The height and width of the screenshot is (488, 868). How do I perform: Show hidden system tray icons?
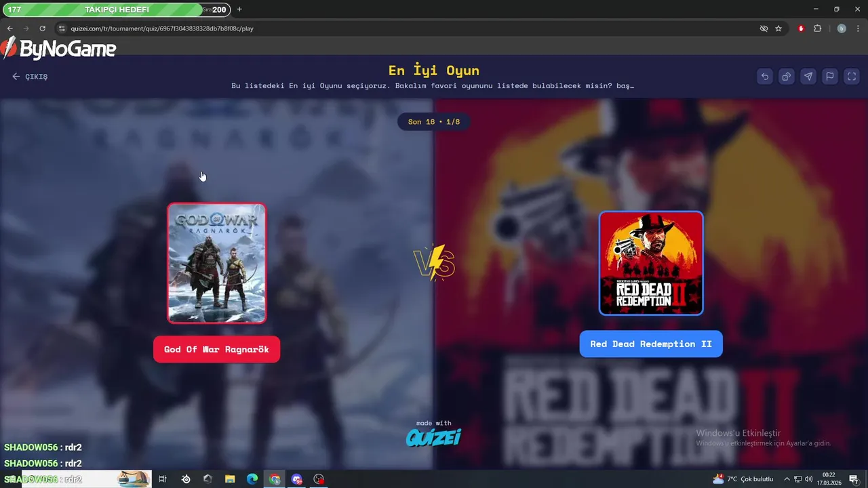pos(787,479)
